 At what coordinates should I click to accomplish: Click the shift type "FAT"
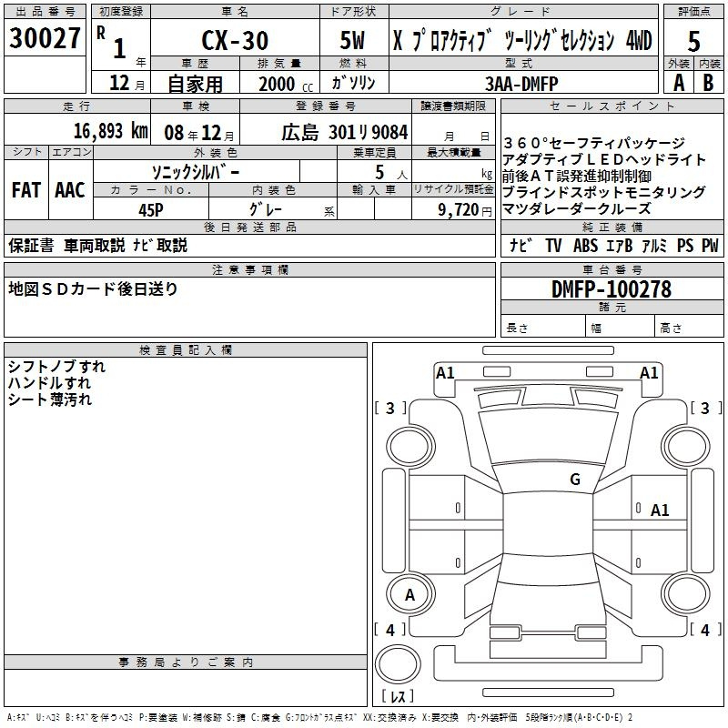tap(26, 190)
